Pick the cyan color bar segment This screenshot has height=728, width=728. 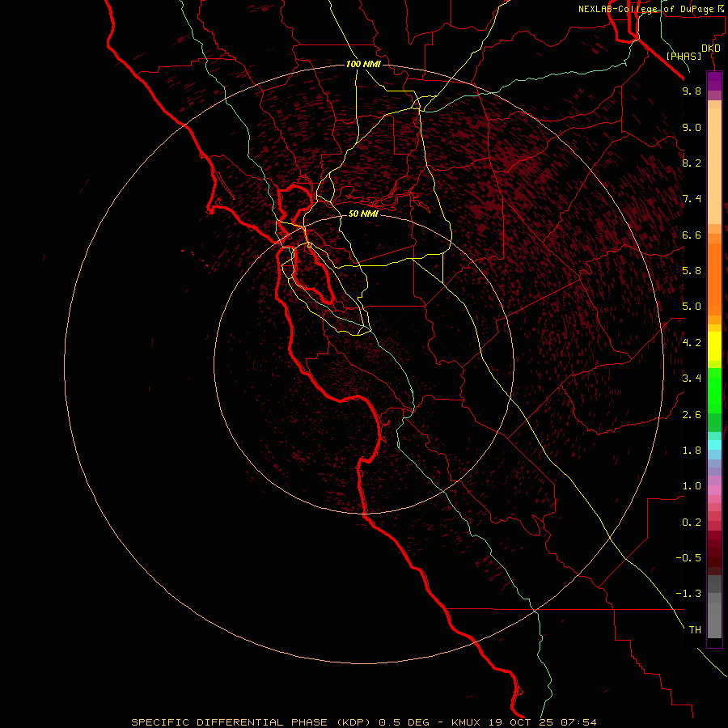click(714, 445)
